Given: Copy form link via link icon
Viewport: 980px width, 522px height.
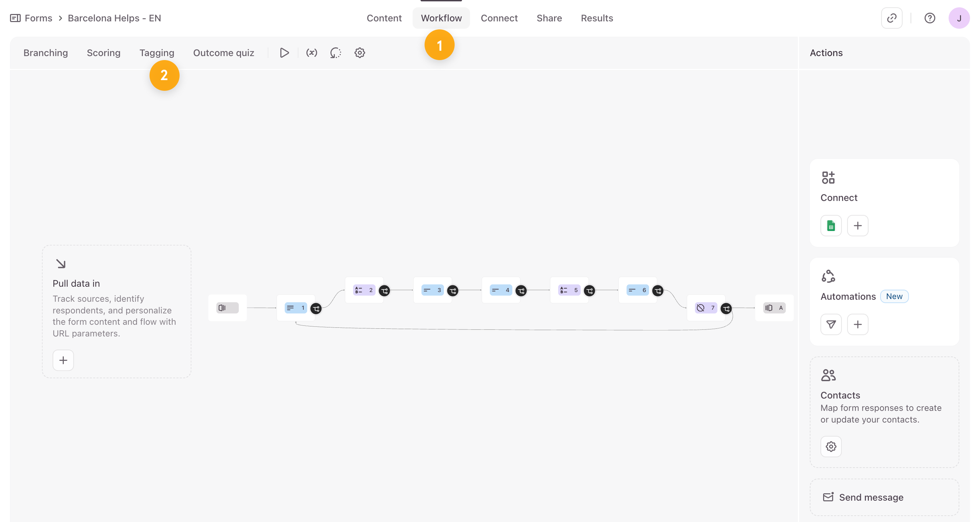Looking at the screenshot, I should pyautogui.click(x=891, y=18).
